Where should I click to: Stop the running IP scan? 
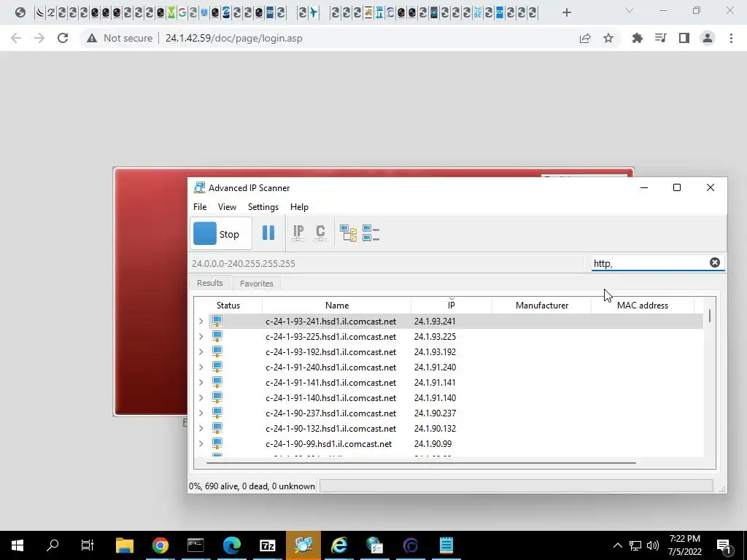click(221, 233)
